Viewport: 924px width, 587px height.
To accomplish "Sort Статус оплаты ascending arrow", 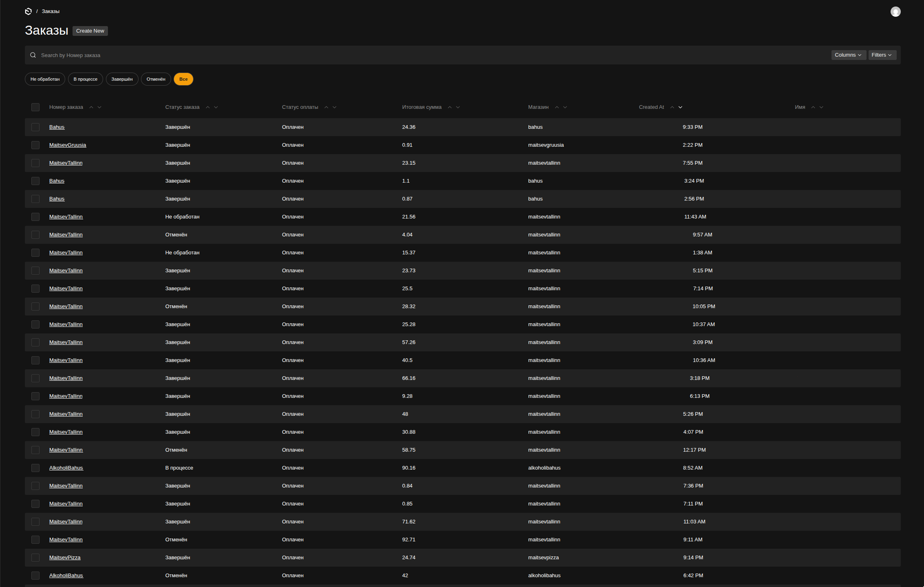I will click(x=326, y=107).
